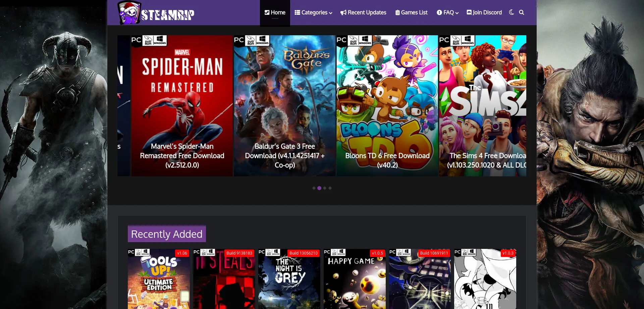Go to the Home tab

[x=275, y=12]
